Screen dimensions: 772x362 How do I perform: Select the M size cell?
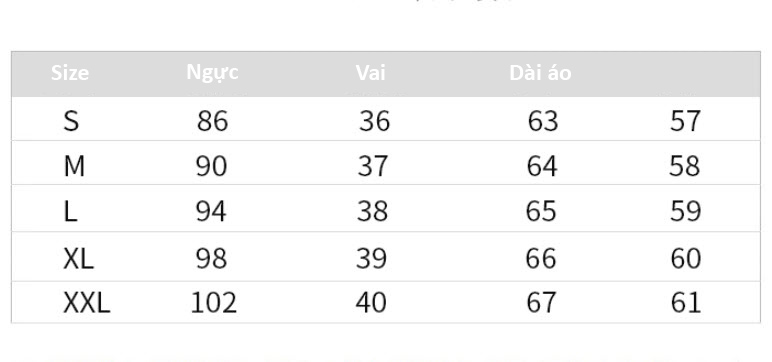(x=74, y=166)
